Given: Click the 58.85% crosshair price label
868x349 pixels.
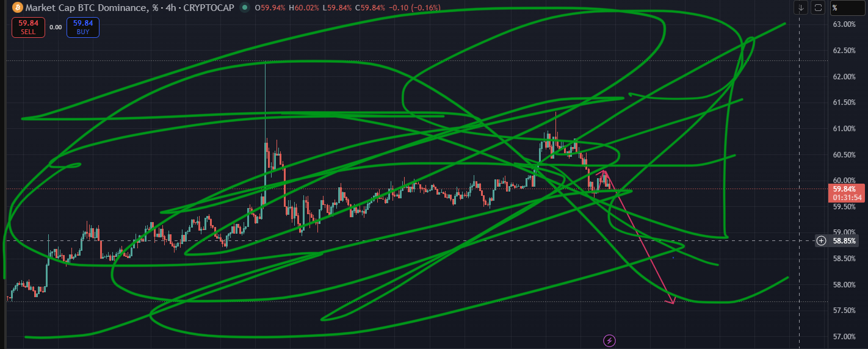Looking at the screenshot, I should tap(845, 240).
